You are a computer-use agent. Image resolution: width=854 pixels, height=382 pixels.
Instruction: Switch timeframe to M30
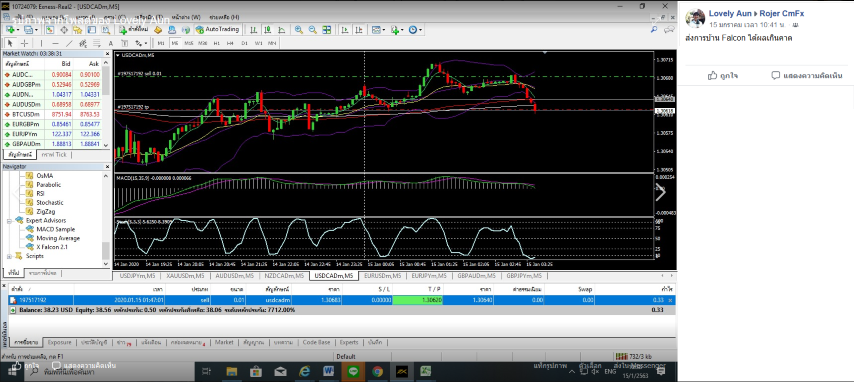203,43
